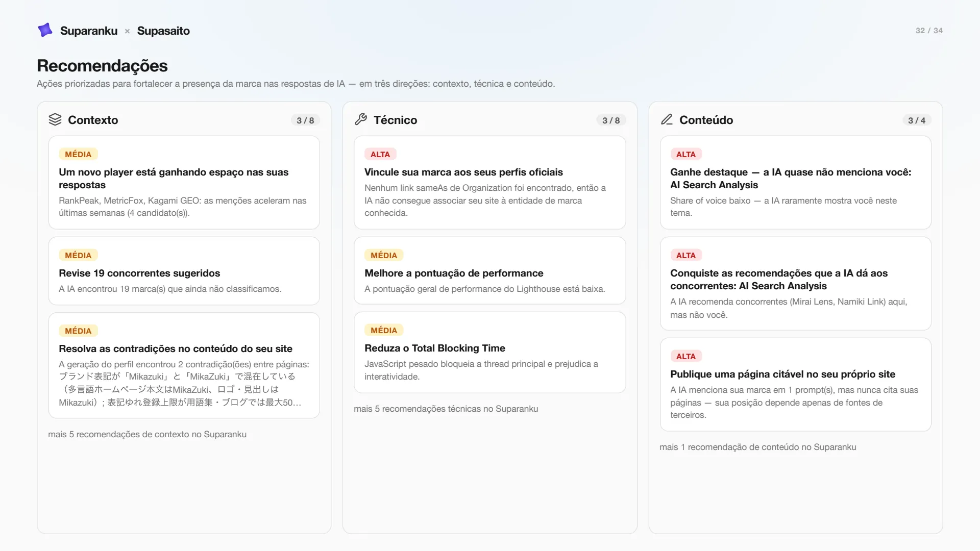Click 'A pontuação geral de performance do Lighthouse' text
The image size is (980, 551).
click(x=484, y=289)
